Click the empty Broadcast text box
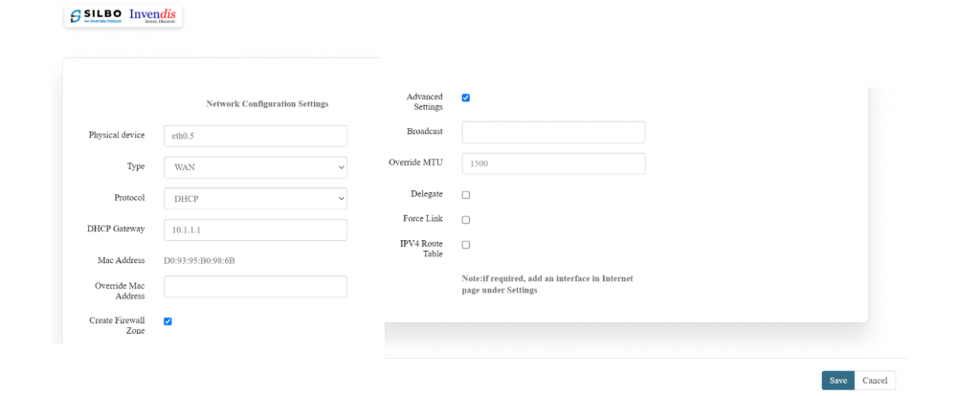This screenshot has height=396, width=980. (553, 132)
